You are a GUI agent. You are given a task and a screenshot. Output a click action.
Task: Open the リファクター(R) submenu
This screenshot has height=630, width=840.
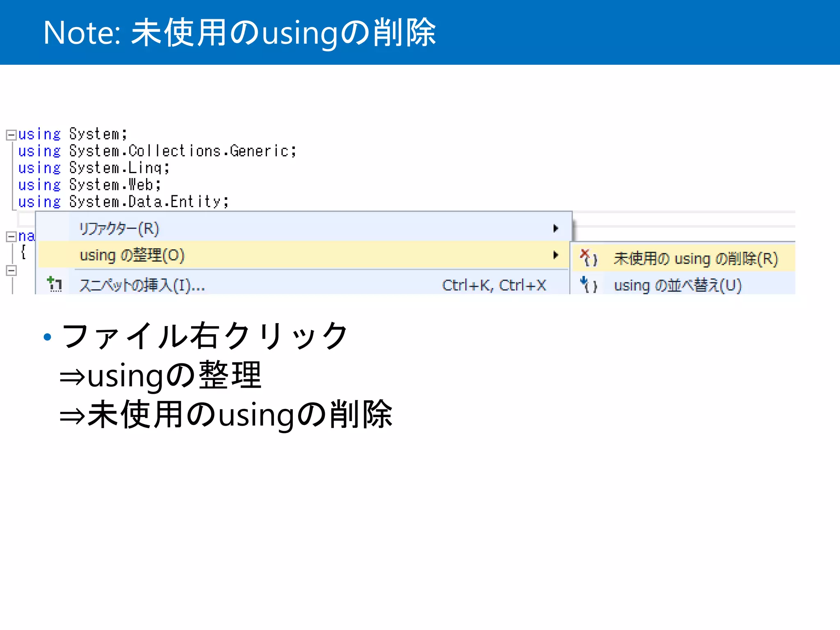304,228
